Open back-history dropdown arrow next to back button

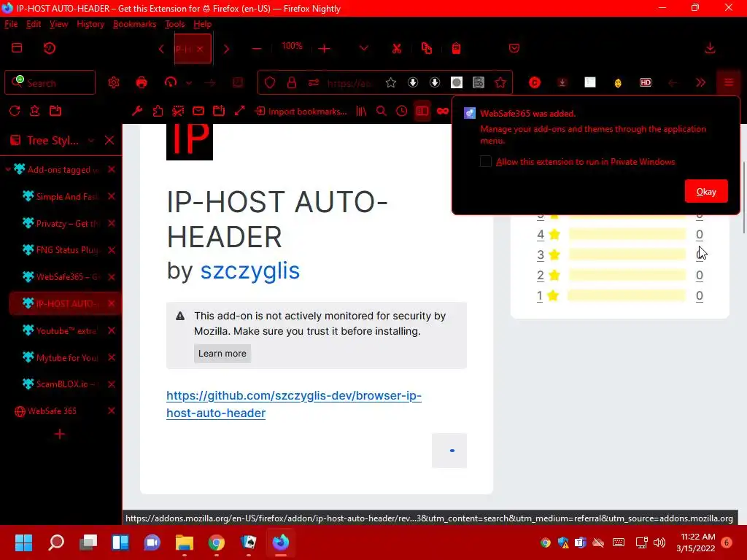click(x=189, y=83)
